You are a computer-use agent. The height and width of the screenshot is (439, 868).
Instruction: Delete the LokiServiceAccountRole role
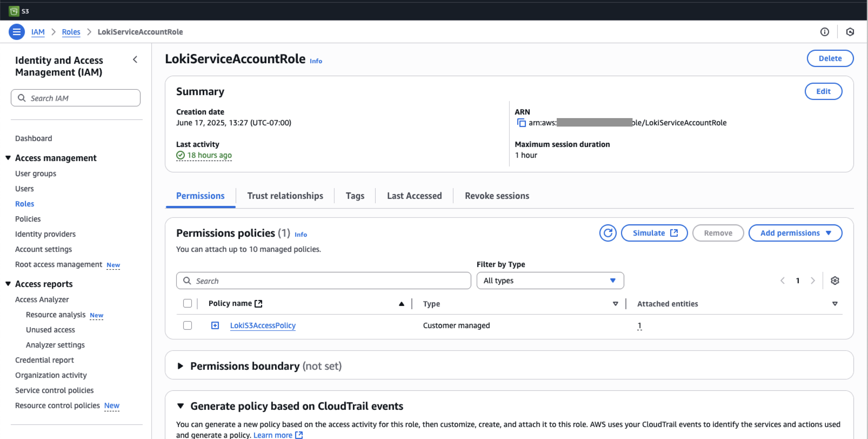click(x=830, y=58)
